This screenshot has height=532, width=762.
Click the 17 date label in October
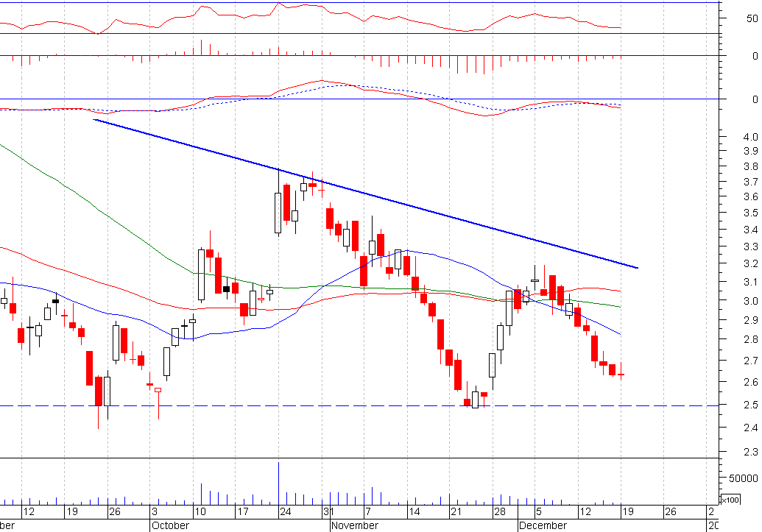pos(242,511)
